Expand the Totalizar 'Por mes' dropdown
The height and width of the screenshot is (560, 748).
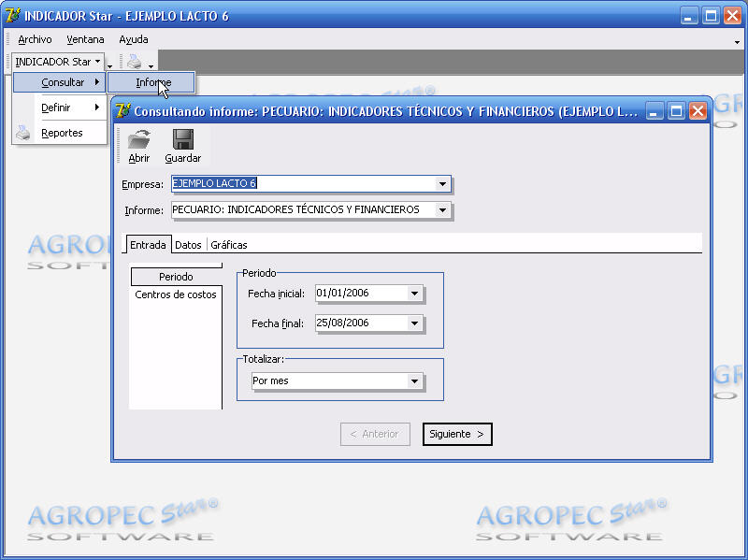414,381
